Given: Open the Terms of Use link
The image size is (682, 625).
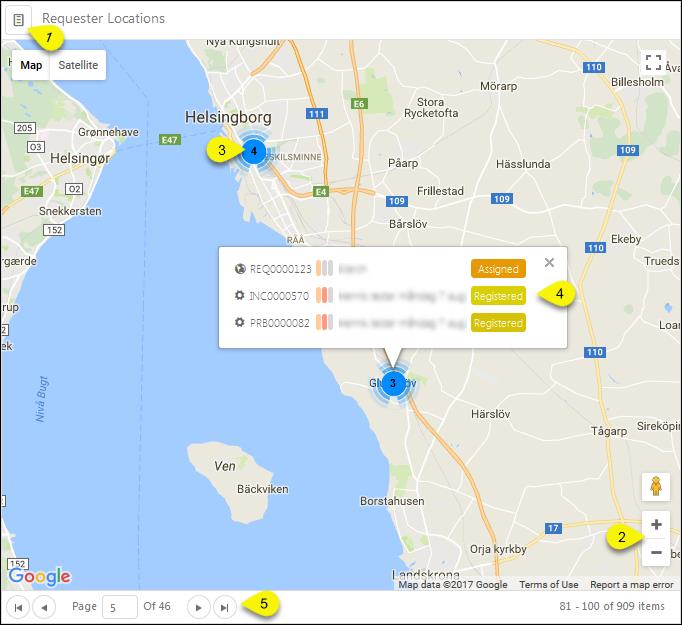Looking at the screenshot, I should pyautogui.click(x=548, y=585).
